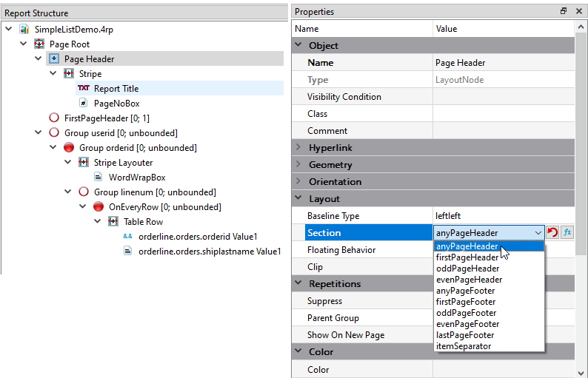This screenshot has width=588, height=378.
Task: Collapse the Repetitions property section
Action: click(x=298, y=283)
